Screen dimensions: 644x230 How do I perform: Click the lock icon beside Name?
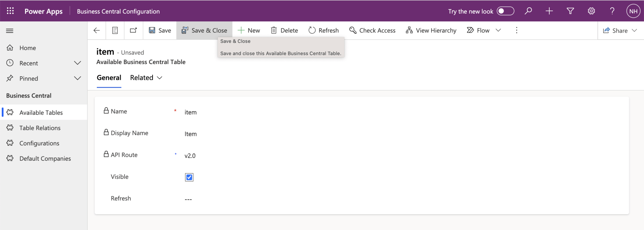click(106, 111)
